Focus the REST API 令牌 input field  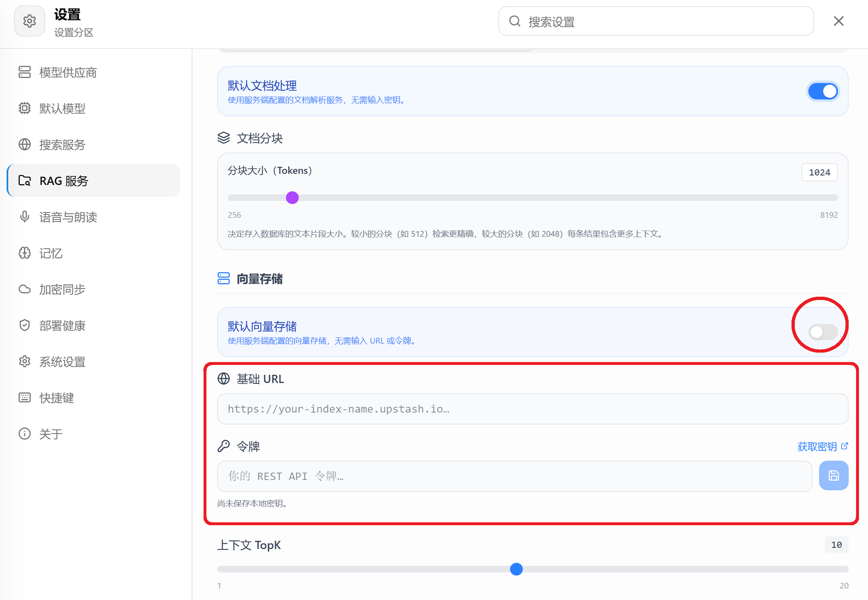(x=514, y=476)
